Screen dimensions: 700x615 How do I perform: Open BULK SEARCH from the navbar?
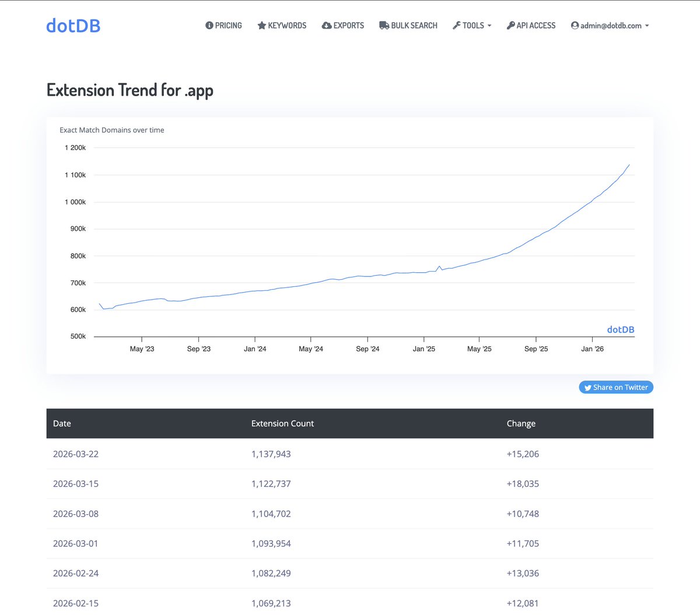(x=408, y=26)
